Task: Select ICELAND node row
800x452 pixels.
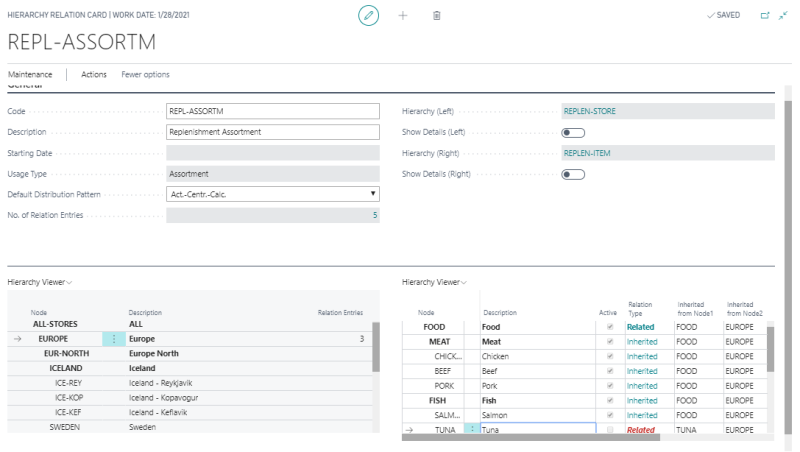Action: [x=190, y=368]
